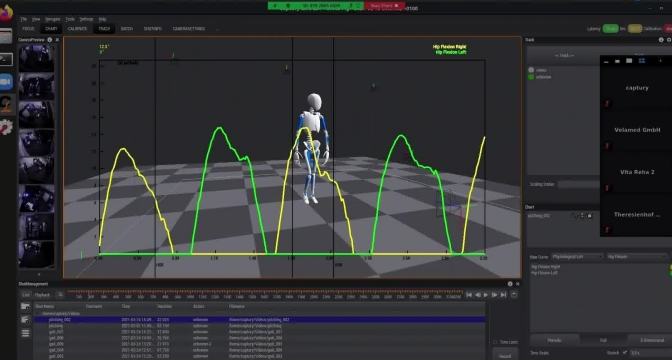Viewport: 672px width, 360px height.
Task: Click the second folder icon below open folder
Action: [x=25, y=320]
